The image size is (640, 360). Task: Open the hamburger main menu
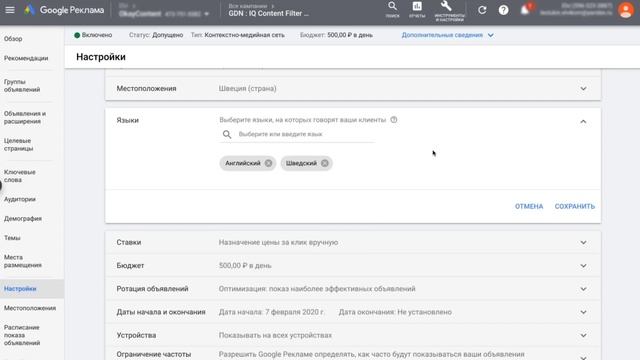[10, 10]
